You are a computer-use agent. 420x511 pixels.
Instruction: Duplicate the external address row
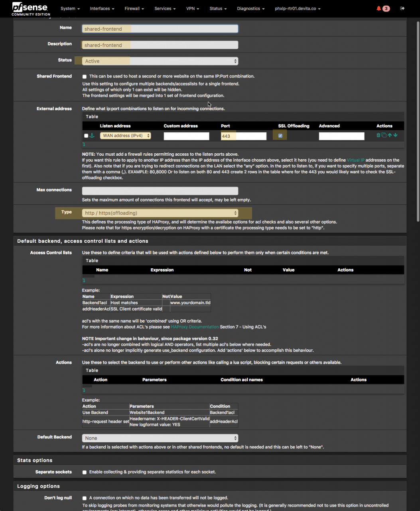coord(384,136)
